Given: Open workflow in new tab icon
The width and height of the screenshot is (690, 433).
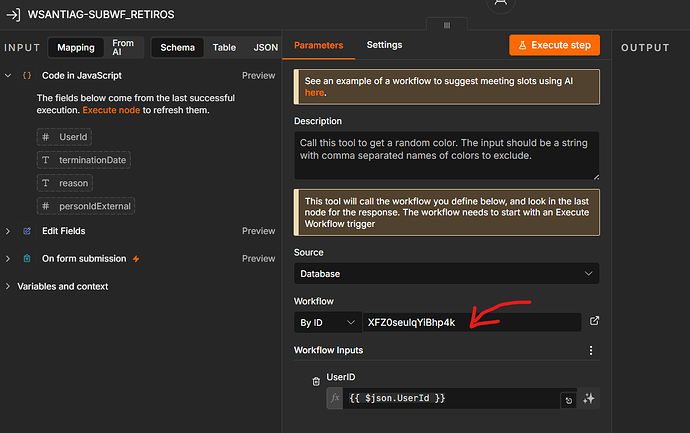Looking at the screenshot, I should (x=594, y=321).
